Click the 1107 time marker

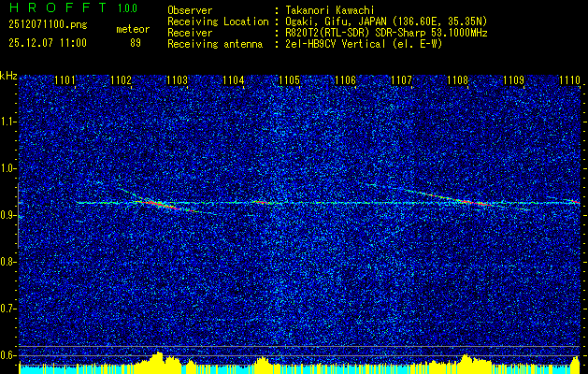pos(402,79)
